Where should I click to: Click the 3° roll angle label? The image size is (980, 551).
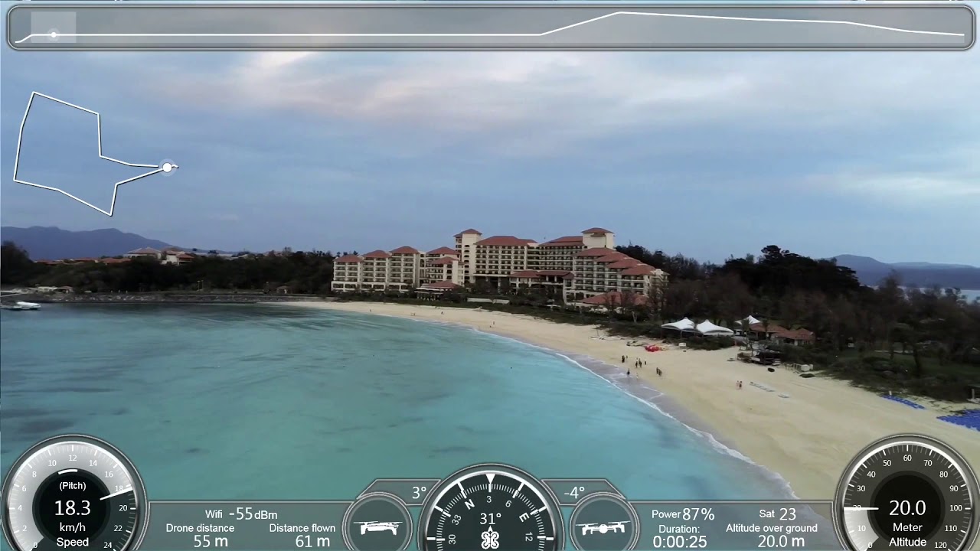click(419, 493)
